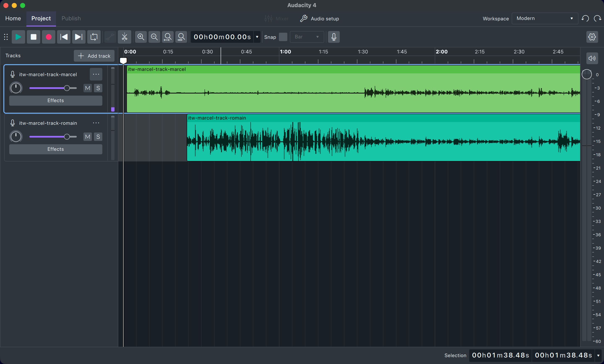604x364 pixels.
Task: Click the selection start time field
Action: (500, 356)
